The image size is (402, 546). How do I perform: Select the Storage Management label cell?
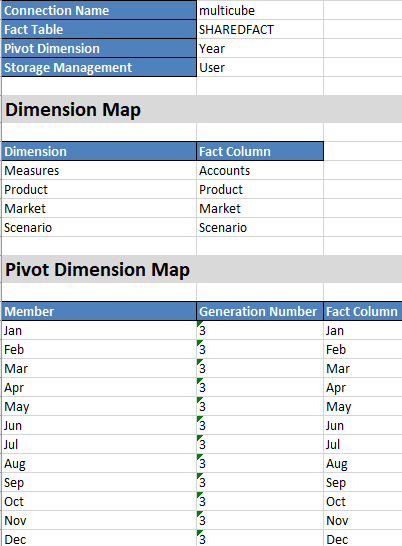coord(99,67)
